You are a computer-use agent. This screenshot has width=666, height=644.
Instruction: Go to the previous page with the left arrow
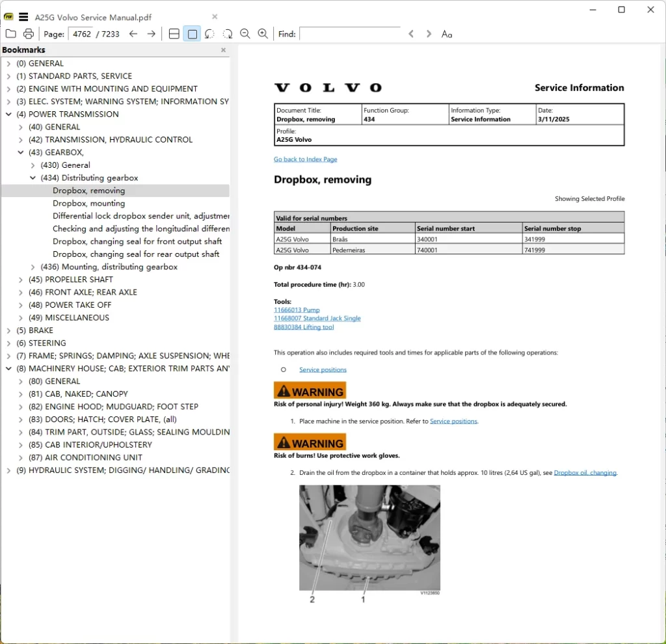(133, 34)
